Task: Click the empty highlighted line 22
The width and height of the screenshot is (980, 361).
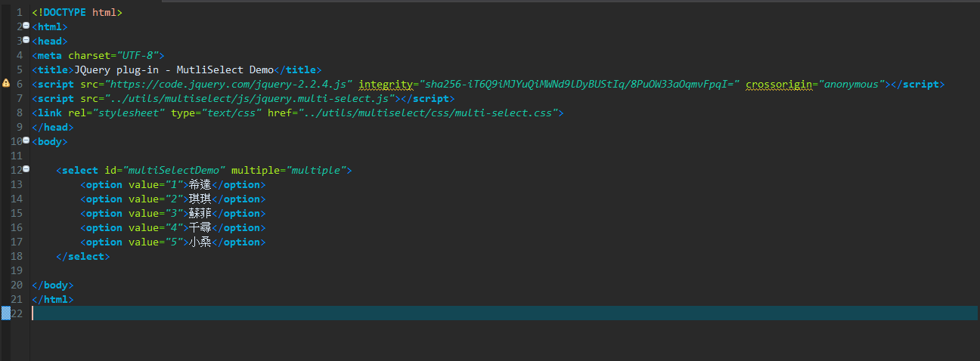Action: (504, 313)
